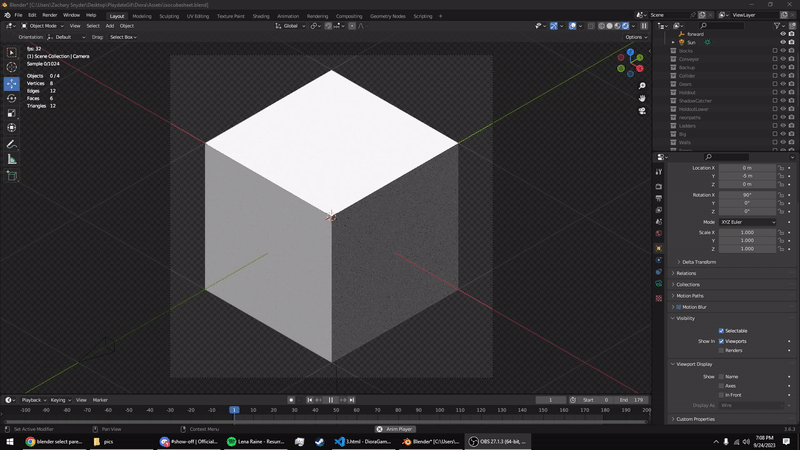This screenshot has height=450, width=800.
Task: Enable the Renders visibility checkbox
Action: pyautogui.click(x=721, y=350)
